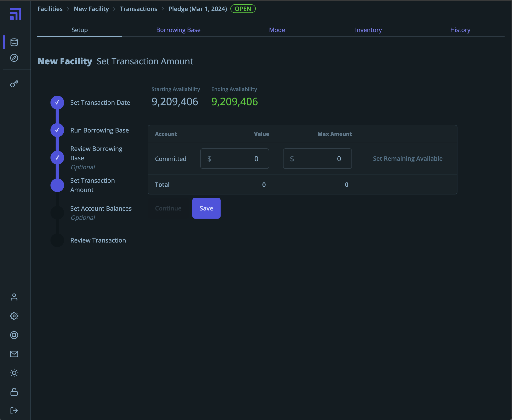
Task: Focus the Committed Value input field
Action: (x=234, y=159)
